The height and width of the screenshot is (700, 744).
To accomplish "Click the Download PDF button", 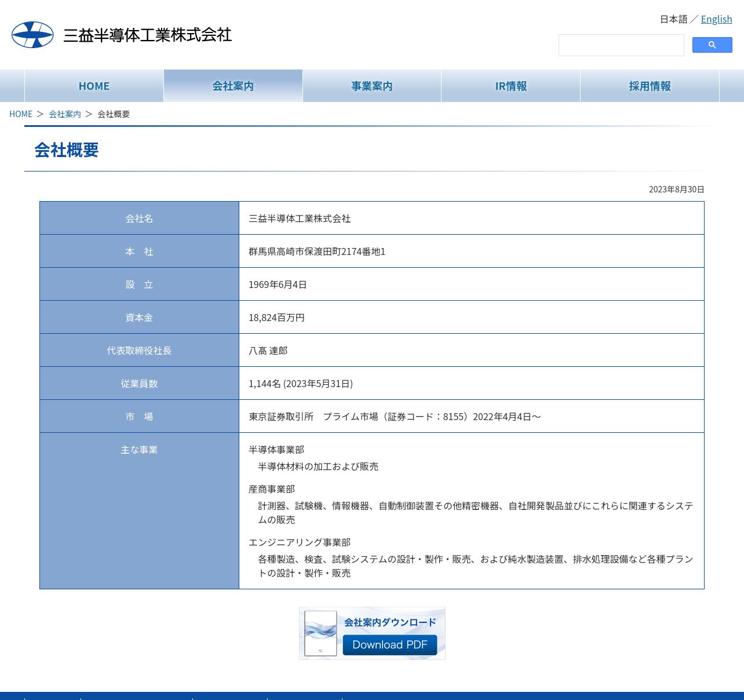I will tap(390, 645).
